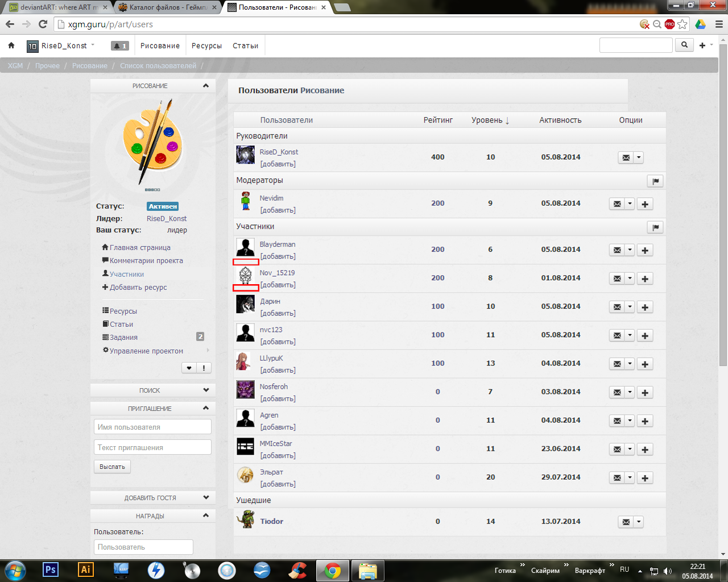Click the Выслать invite button
Viewport: 728px width, 582px height.
tap(112, 467)
